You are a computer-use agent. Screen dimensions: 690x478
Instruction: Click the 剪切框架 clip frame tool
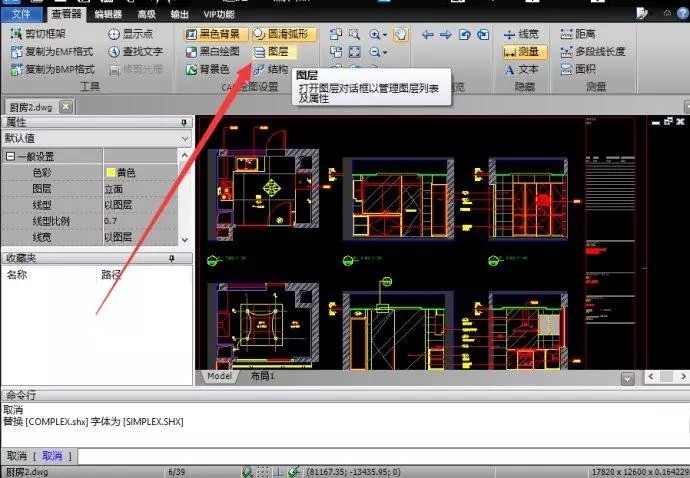(x=52, y=33)
